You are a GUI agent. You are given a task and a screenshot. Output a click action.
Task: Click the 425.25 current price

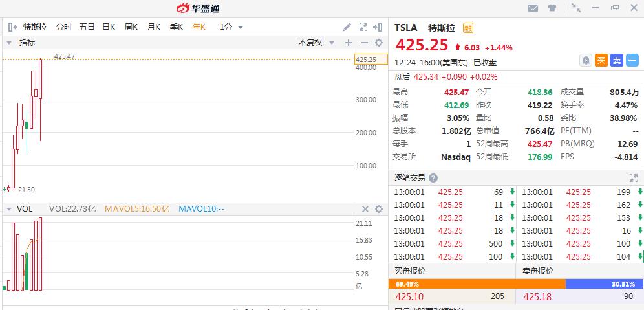click(422, 45)
